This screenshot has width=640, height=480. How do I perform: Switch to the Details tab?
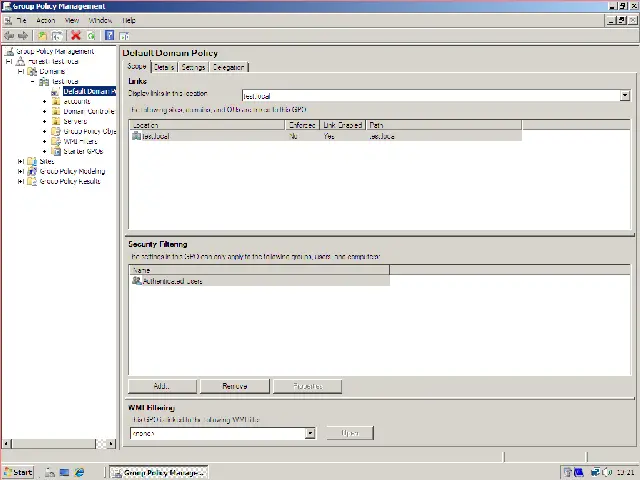(164, 67)
